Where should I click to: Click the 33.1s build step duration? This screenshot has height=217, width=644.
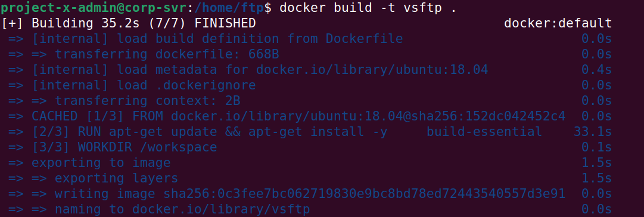point(593,132)
